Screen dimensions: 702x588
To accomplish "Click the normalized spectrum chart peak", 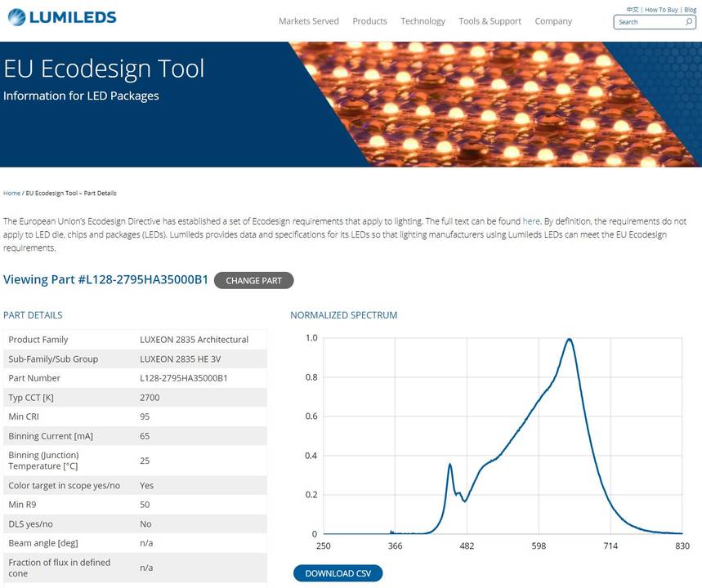I will click(569, 339).
